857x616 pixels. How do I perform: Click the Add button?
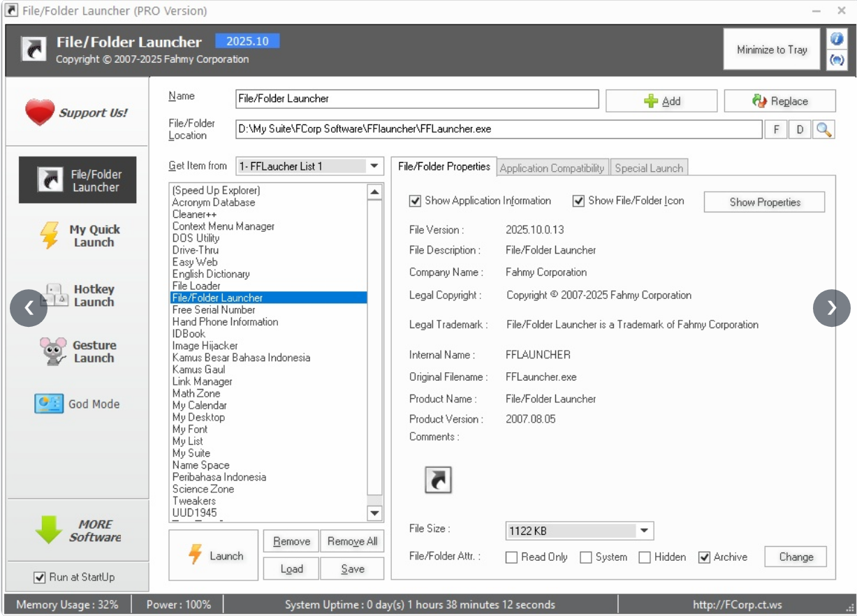[x=661, y=100]
